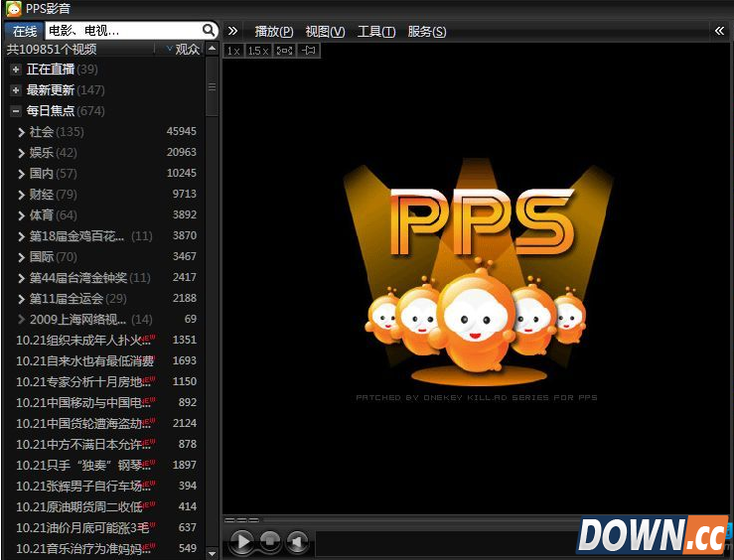Expand the 社会 subcategory

click(21, 132)
